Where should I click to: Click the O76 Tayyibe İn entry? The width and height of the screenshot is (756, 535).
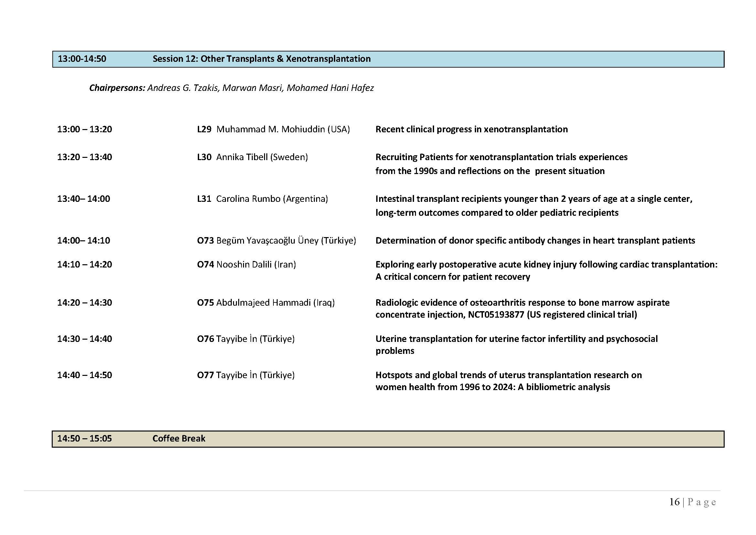(x=246, y=339)
